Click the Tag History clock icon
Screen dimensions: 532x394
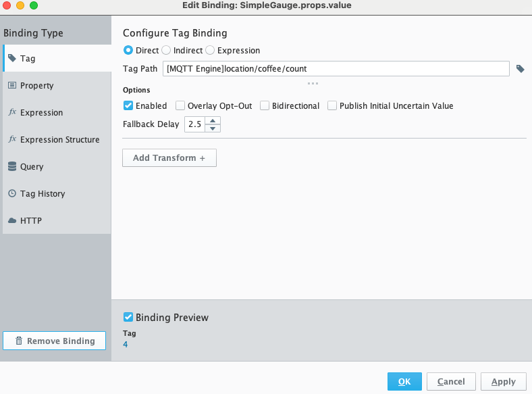[x=12, y=193]
